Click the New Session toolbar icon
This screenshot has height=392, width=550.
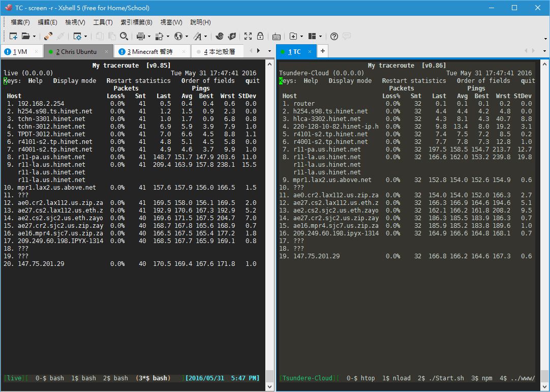click(x=13, y=36)
